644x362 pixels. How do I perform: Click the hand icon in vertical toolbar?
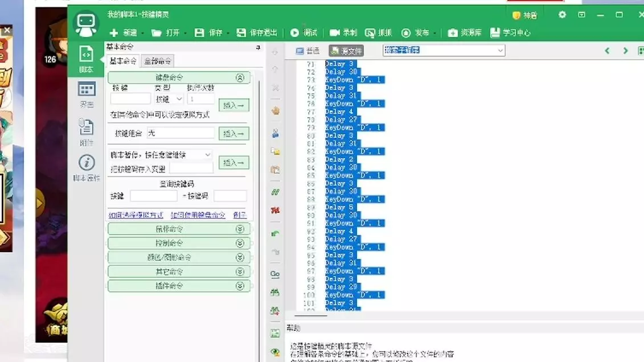[275, 110]
